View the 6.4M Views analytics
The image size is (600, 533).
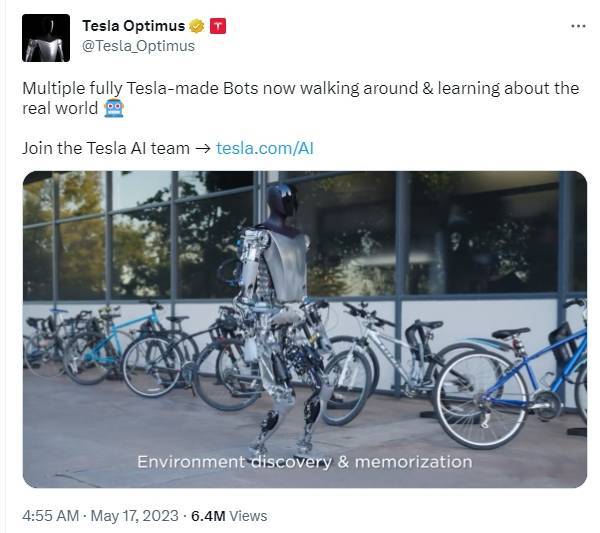229,516
